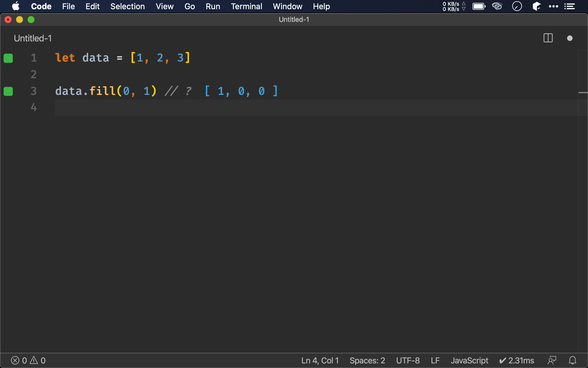Click the green zoom window button
This screenshot has height=368, width=588.
31,20
